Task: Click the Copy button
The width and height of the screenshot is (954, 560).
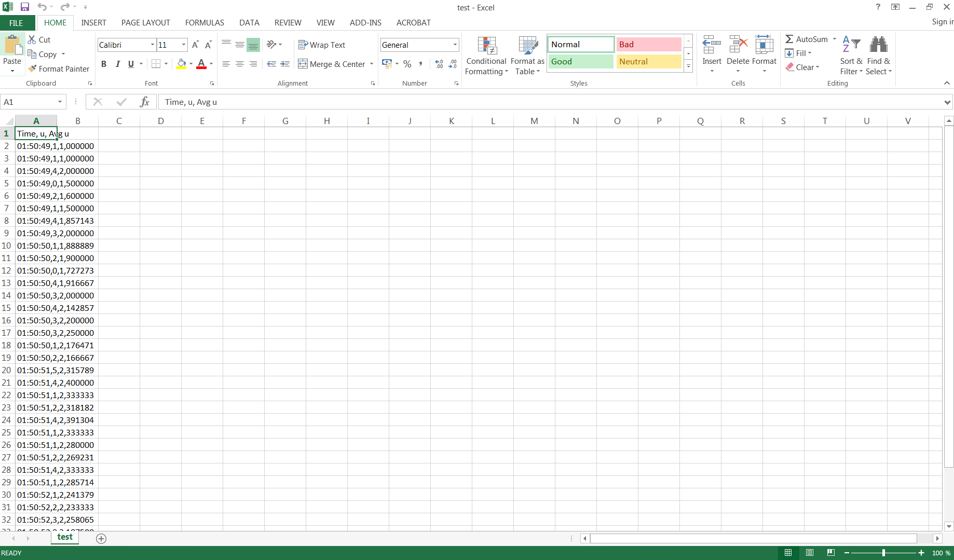Action: [x=43, y=54]
